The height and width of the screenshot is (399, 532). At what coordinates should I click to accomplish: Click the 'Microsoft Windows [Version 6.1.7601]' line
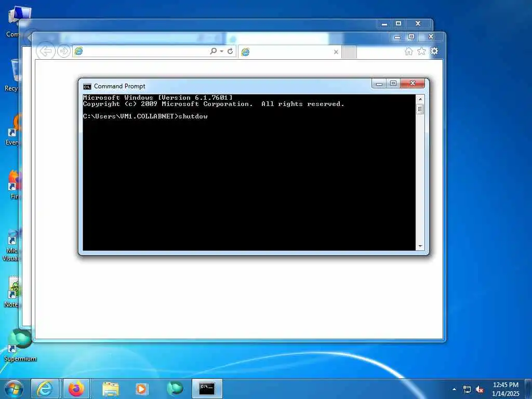tap(158, 98)
